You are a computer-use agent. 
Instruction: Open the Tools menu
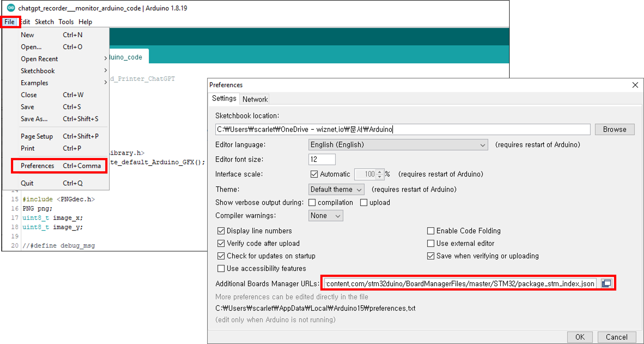[x=66, y=22]
